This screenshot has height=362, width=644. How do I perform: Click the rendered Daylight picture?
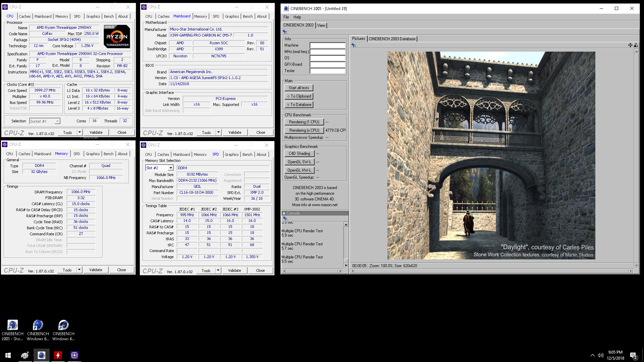click(491, 156)
